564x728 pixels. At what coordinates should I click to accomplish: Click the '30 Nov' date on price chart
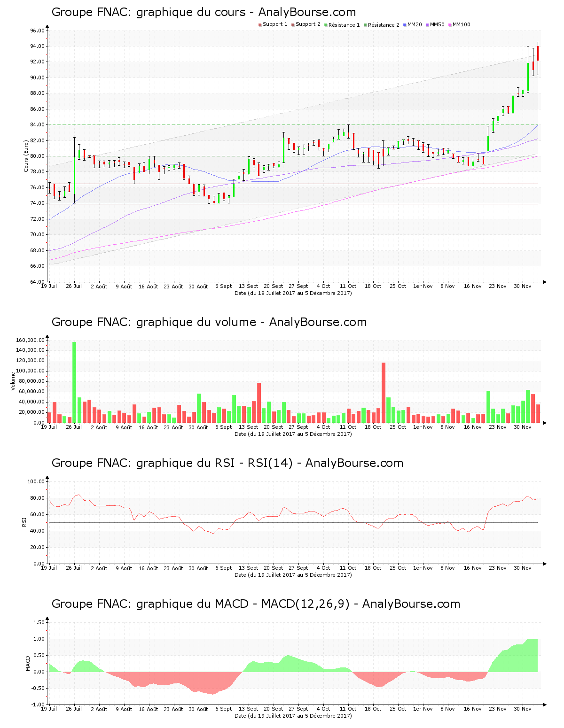(523, 286)
